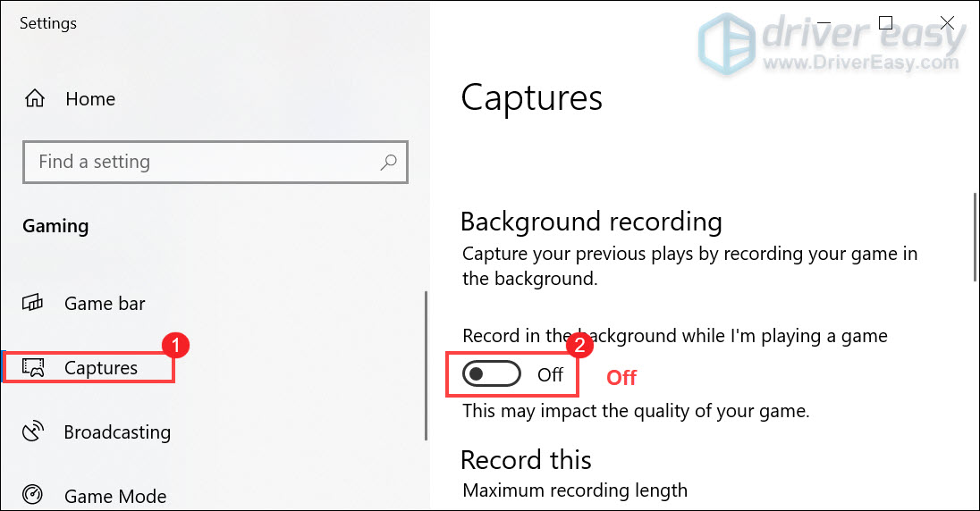Click the main content vertical scrollbar
Image resolution: width=980 pixels, height=511 pixels.
975,238
